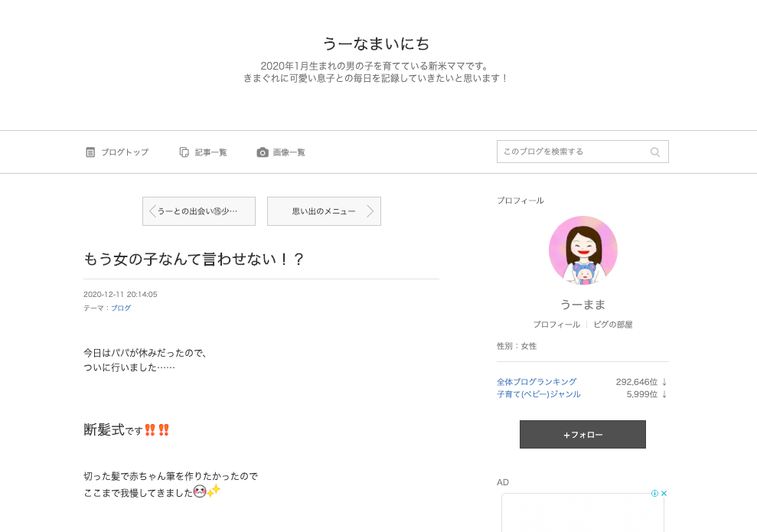The width and height of the screenshot is (757, 532).
Task: Click the right chevron for next article
Action: coord(370,211)
